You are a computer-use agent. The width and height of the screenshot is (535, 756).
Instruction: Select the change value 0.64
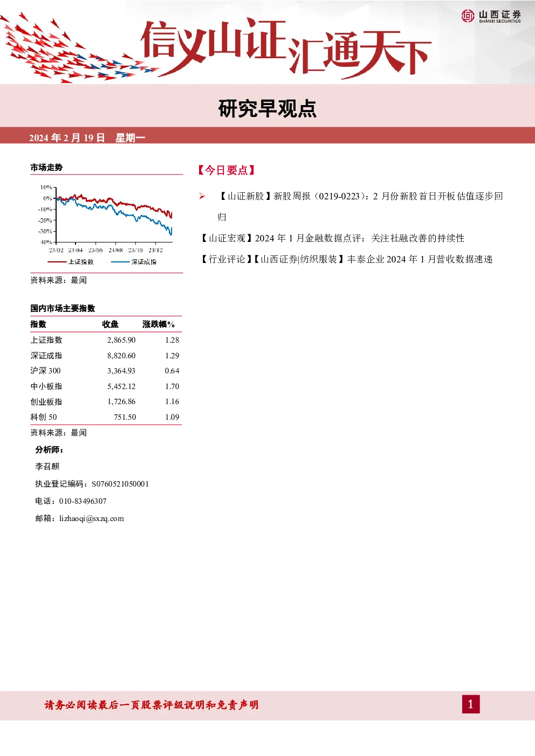click(172, 371)
